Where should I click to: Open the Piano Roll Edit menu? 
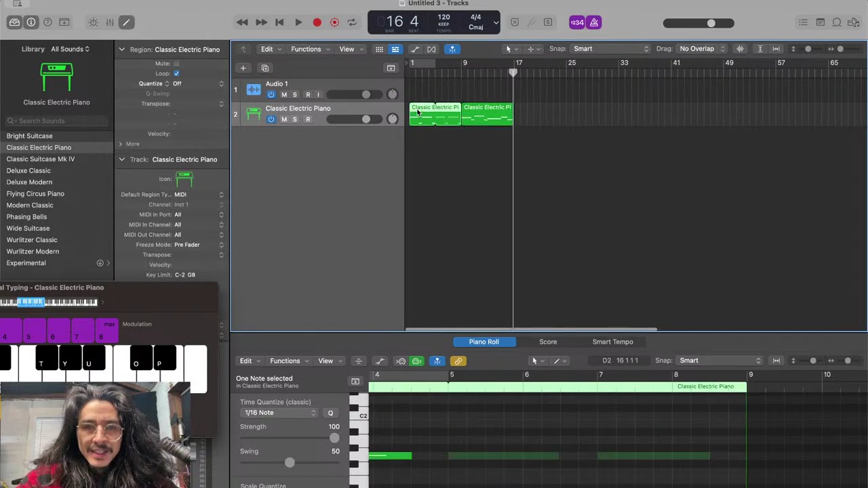pyautogui.click(x=250, y=361)
